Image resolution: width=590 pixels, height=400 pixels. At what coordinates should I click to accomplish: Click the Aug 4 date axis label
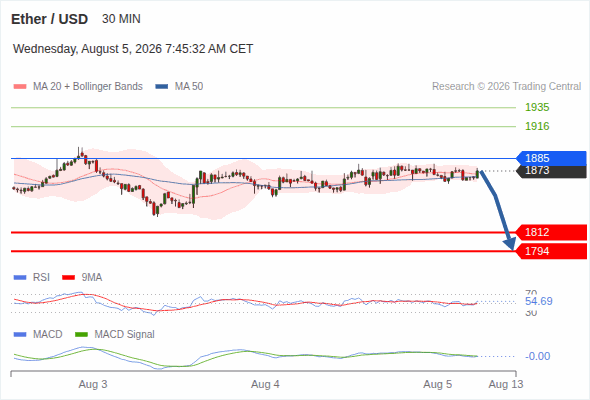click(265, 384)
